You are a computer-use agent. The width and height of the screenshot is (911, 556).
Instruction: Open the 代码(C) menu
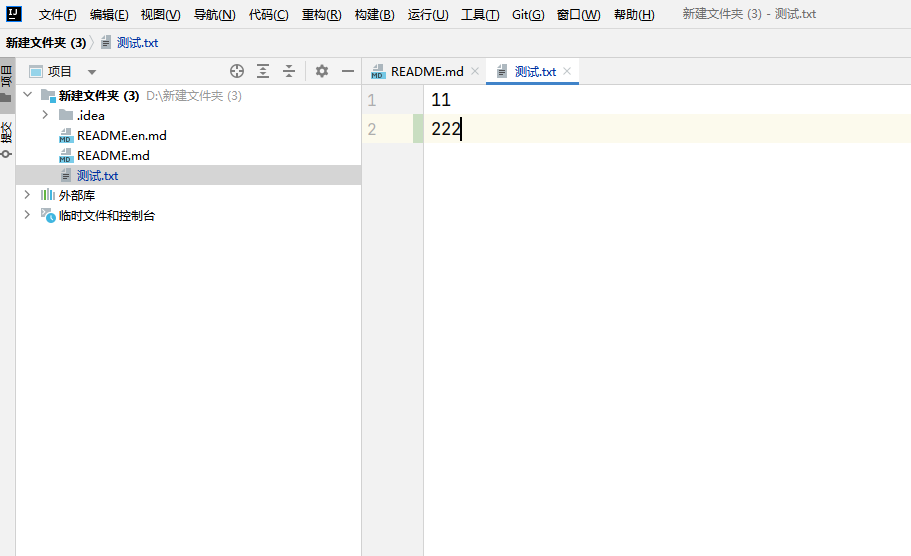(x=268, y=15)
